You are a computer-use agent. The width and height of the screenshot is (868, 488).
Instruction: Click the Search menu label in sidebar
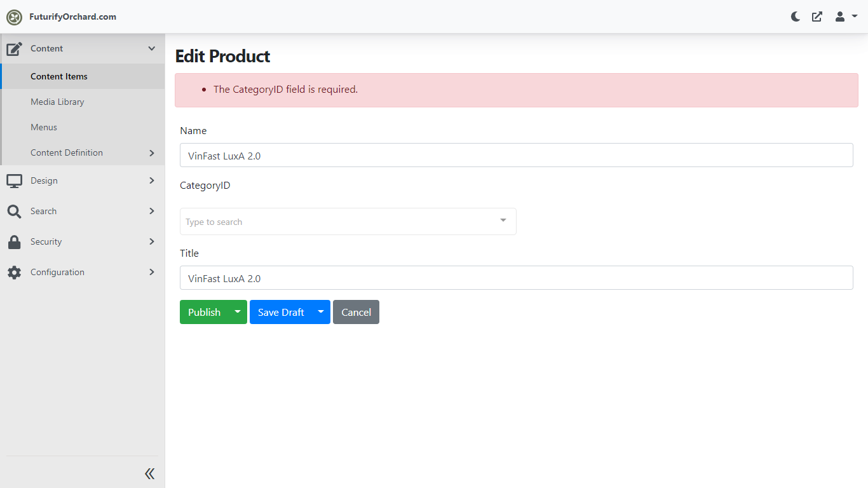point(43,211)
